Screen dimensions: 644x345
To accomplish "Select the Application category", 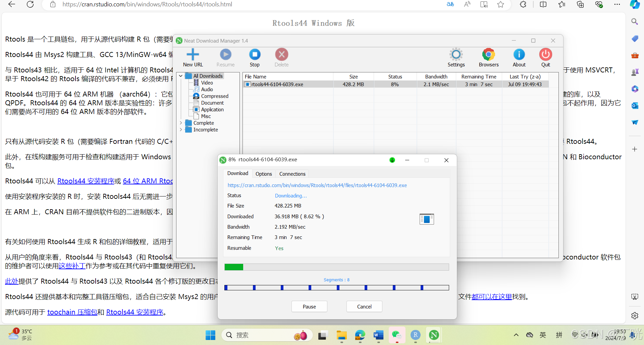I will click(212, 110).
